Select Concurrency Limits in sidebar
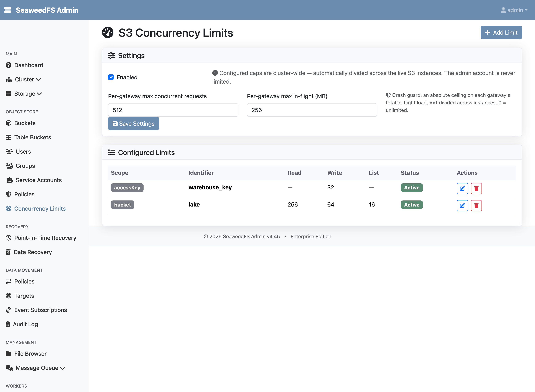The width and height of the screenshot is (535, 392). 40,208
